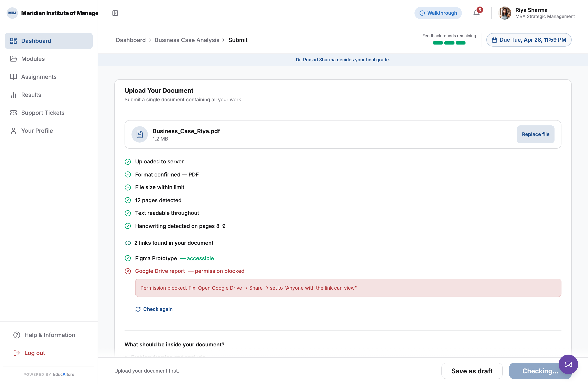Open the Figma Prototype link entry
This screenshot has width=588, height=384.
tap(156, 258)
